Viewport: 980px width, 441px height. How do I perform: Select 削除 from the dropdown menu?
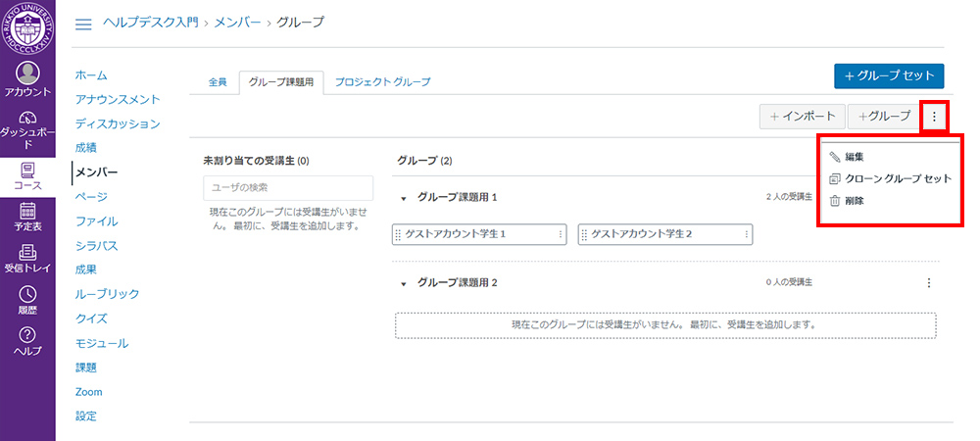coord(854,201)
